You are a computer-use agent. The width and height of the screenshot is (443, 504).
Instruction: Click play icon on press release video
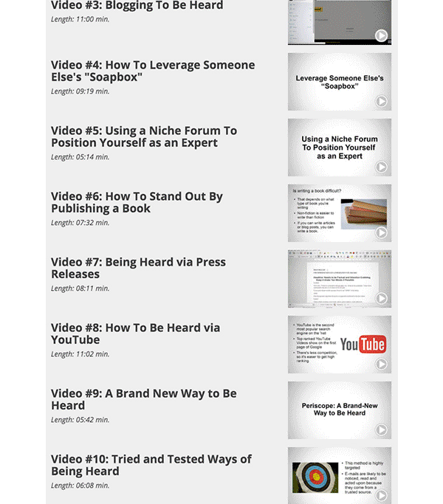coord(381,298)
